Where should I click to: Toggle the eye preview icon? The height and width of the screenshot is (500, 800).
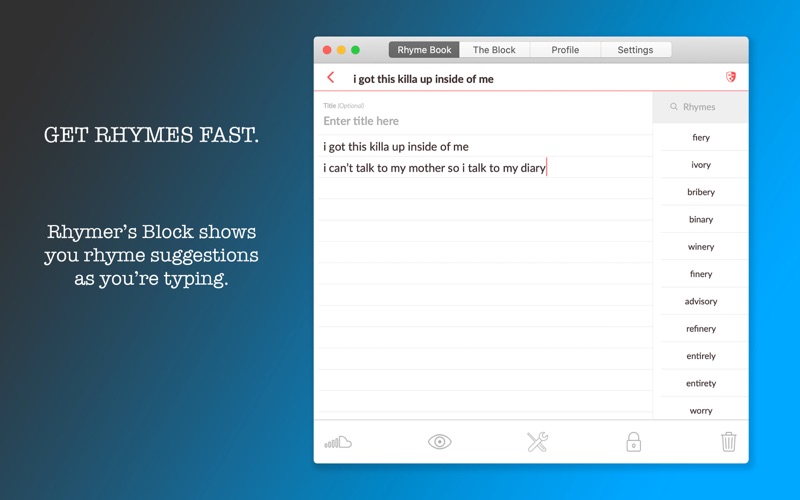(439, 442)
